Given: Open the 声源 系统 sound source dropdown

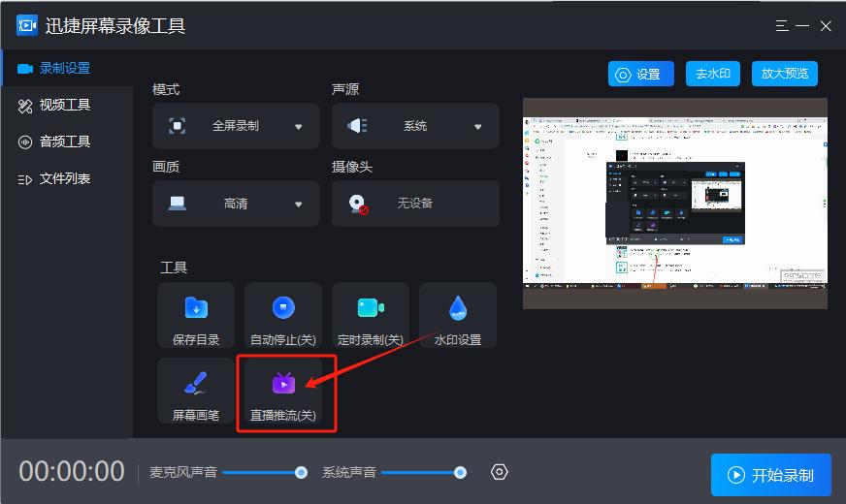Looking at the screenshot, I should 415,126.
